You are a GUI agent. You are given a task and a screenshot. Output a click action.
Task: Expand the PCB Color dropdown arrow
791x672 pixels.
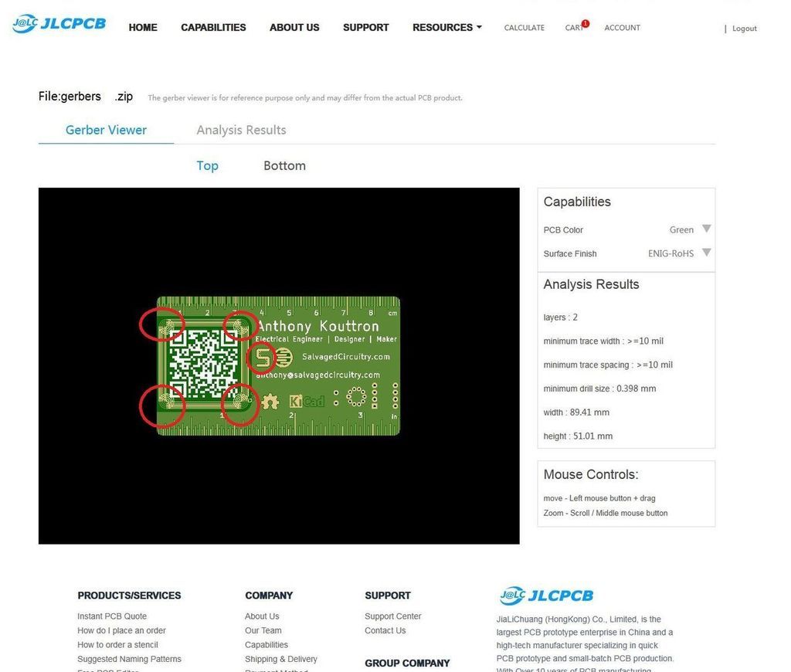pyautogui.click(x=707, y=229)
